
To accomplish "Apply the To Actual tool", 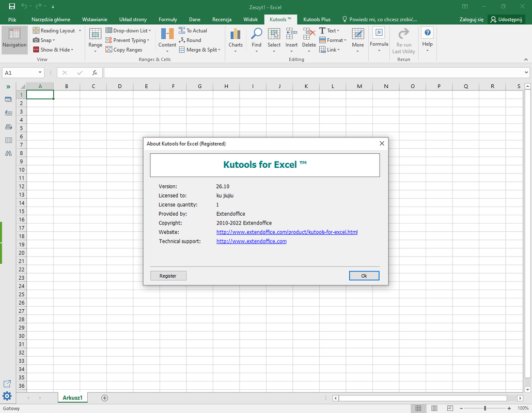I will tap(193, 30).
